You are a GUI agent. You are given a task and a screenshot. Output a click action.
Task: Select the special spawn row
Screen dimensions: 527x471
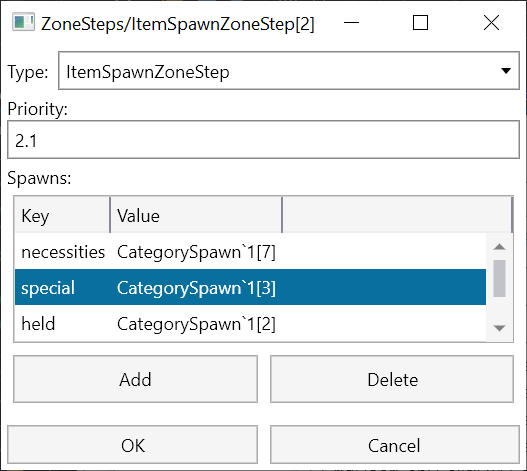pos(250,287)
